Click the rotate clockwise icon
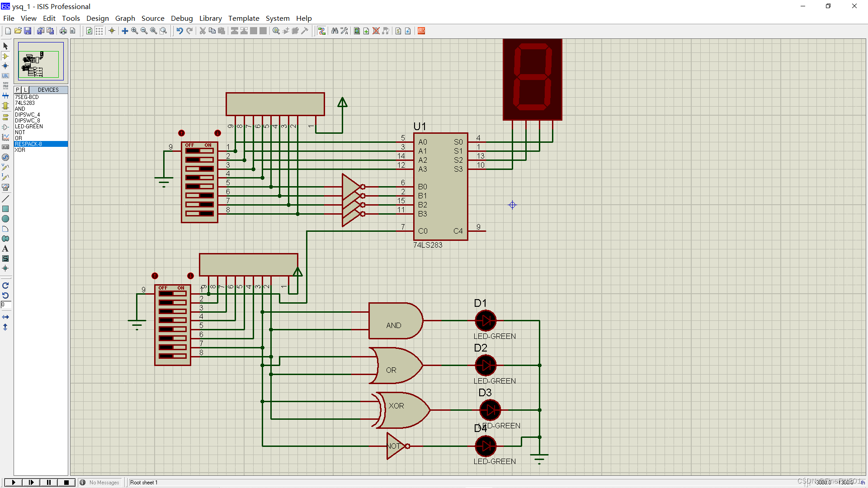 (5, 286)
